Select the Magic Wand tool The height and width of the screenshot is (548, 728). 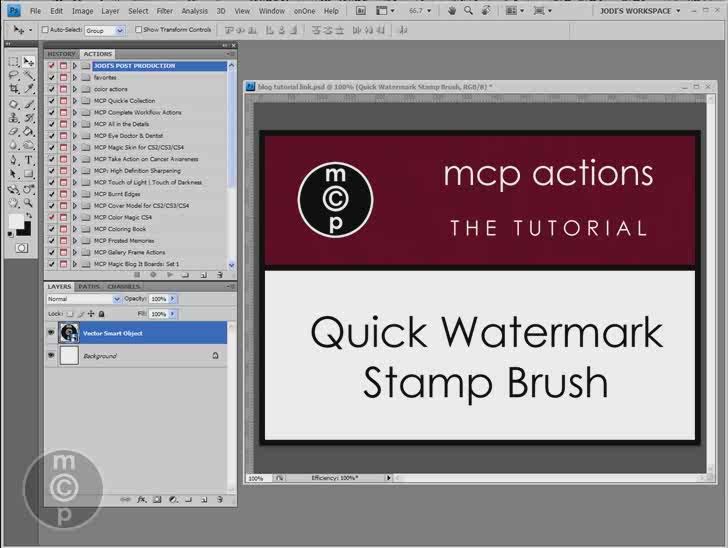click(28, 76)
